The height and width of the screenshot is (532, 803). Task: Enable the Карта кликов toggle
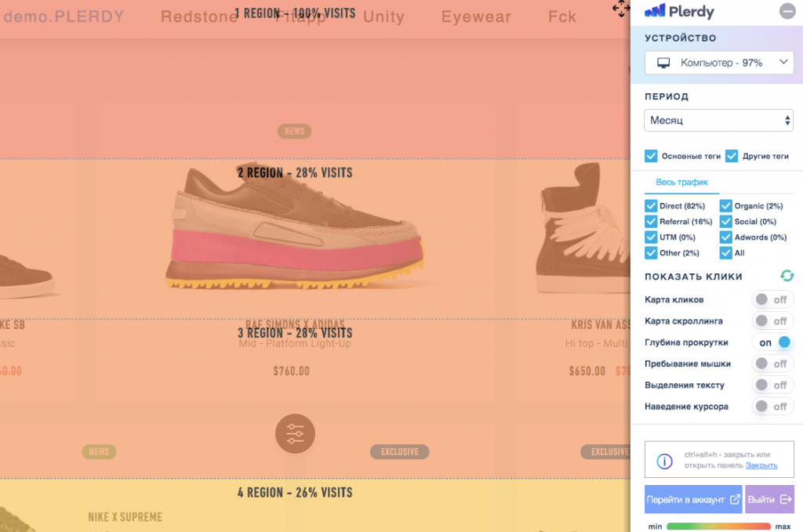pyautogui.click(x=772, y=300)
